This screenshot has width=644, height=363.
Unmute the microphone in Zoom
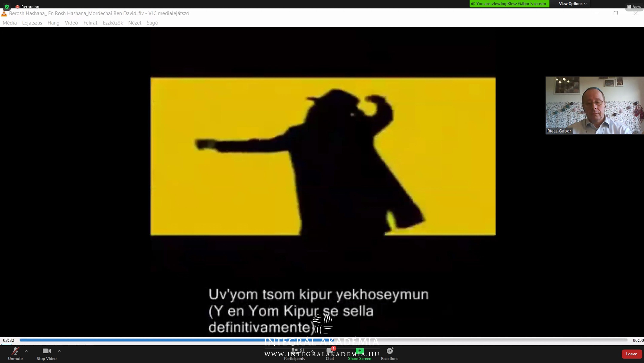[x=15, y=354]
